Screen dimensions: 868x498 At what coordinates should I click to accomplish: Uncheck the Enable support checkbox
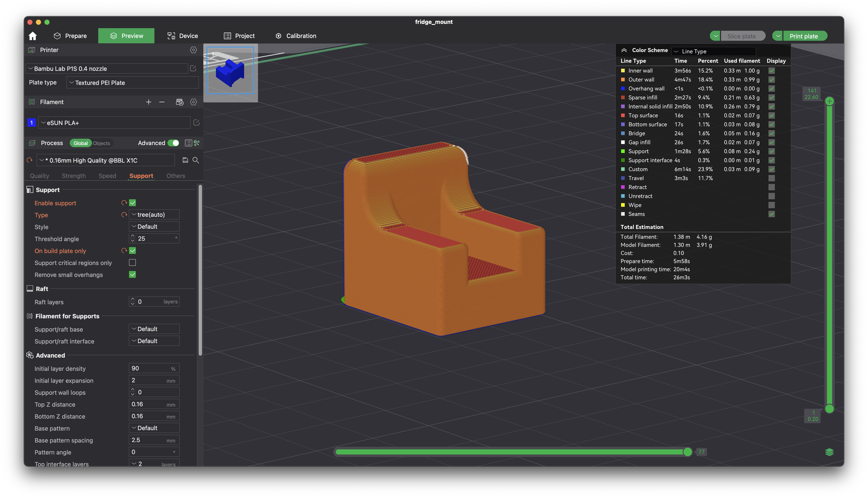132,203
